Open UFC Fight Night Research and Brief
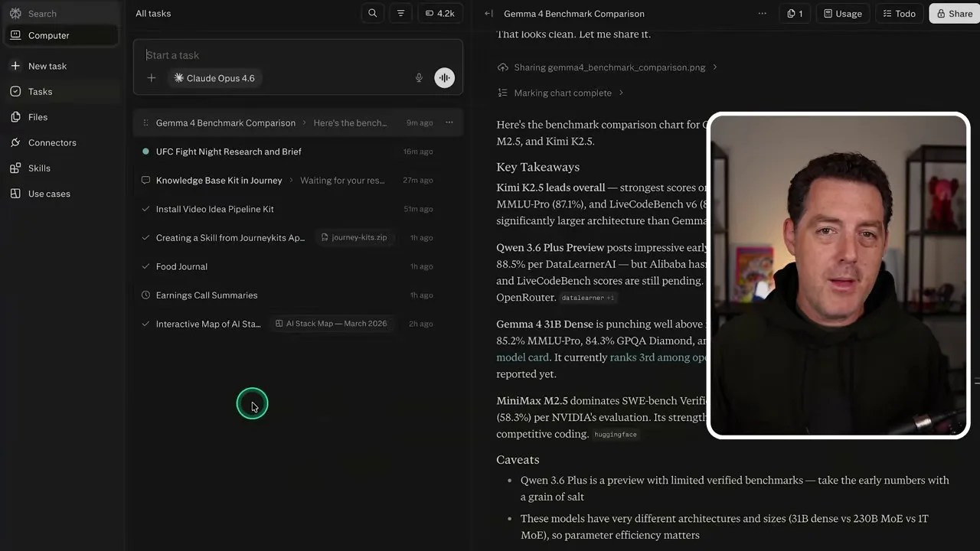Viewport: 980px width, 551px height. coord(298,152)
